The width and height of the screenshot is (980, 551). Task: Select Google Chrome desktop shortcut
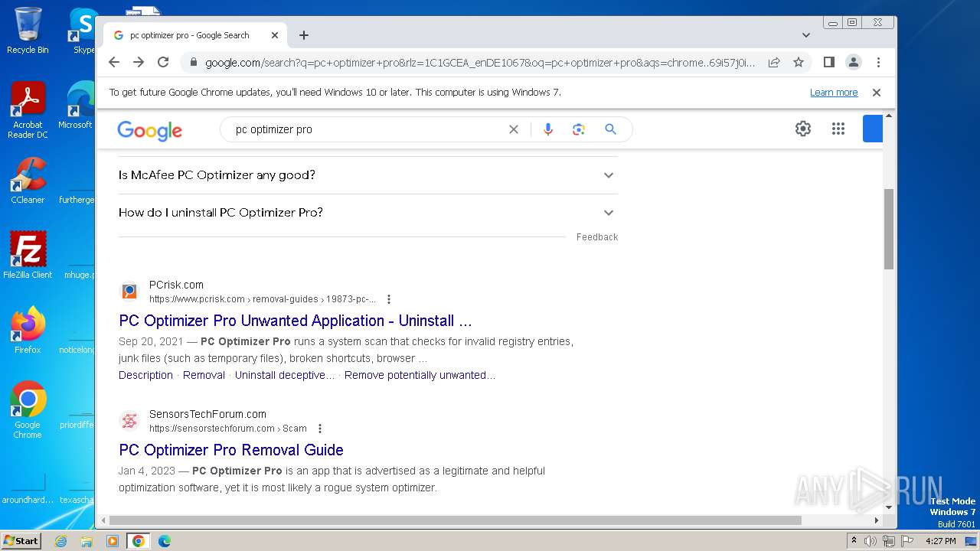[28, 410]
